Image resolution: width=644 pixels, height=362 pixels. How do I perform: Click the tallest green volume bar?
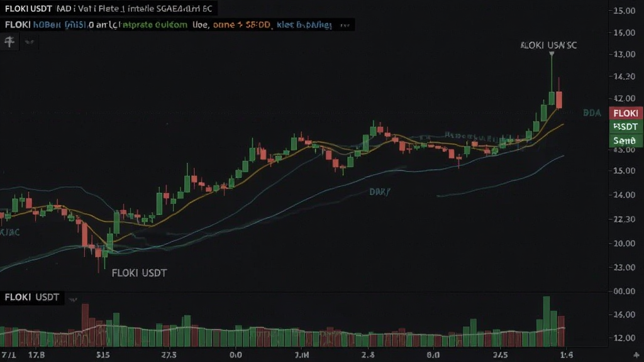click(547, 321)
